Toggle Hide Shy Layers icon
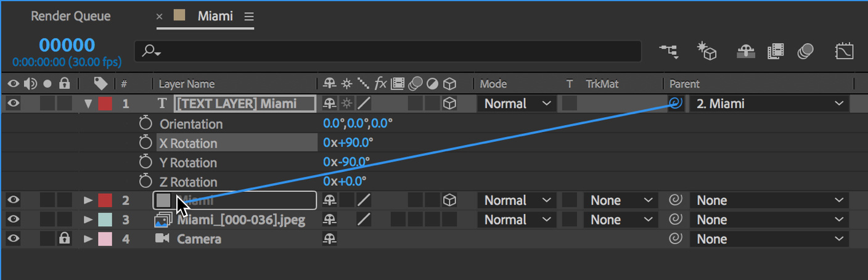Image resolution: width=868 pixels, height=280 pixels. [x=746, y=51]
